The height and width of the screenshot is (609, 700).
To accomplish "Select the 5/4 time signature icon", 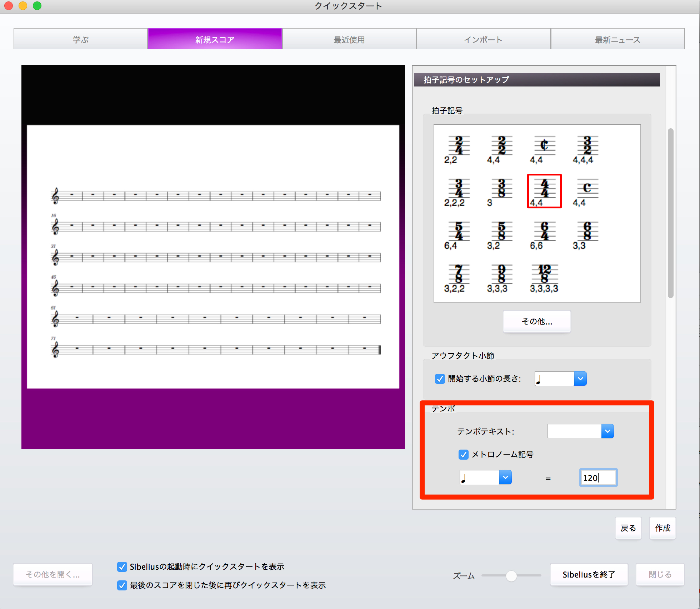I will click(x=459, y=235).
